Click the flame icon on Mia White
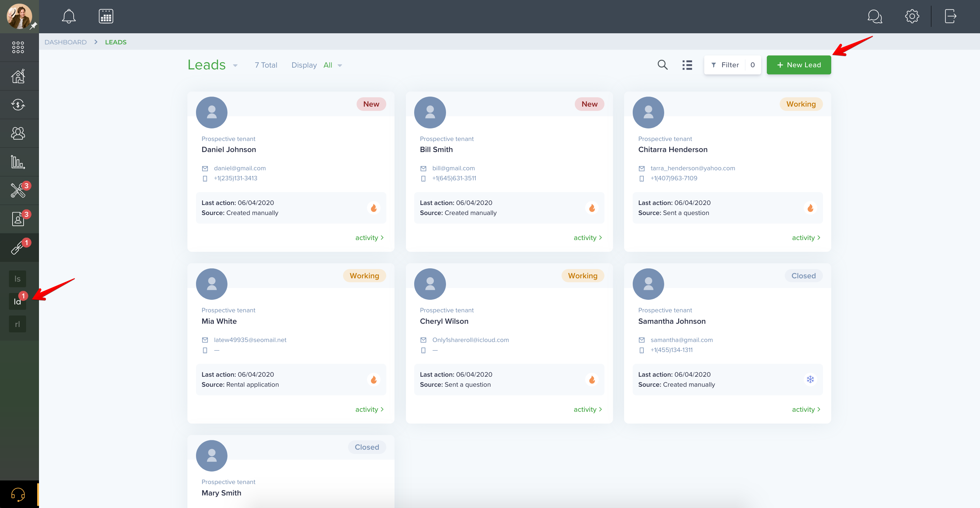980x508 pixels. coord(374,380)
